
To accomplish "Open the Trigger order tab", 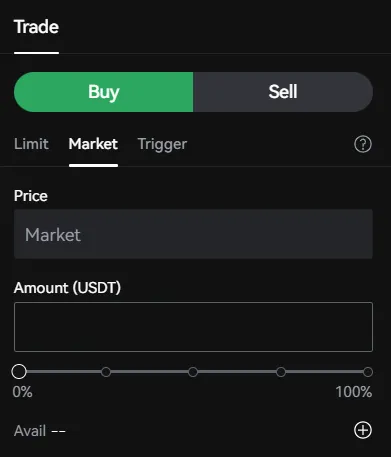I will 162,145.
